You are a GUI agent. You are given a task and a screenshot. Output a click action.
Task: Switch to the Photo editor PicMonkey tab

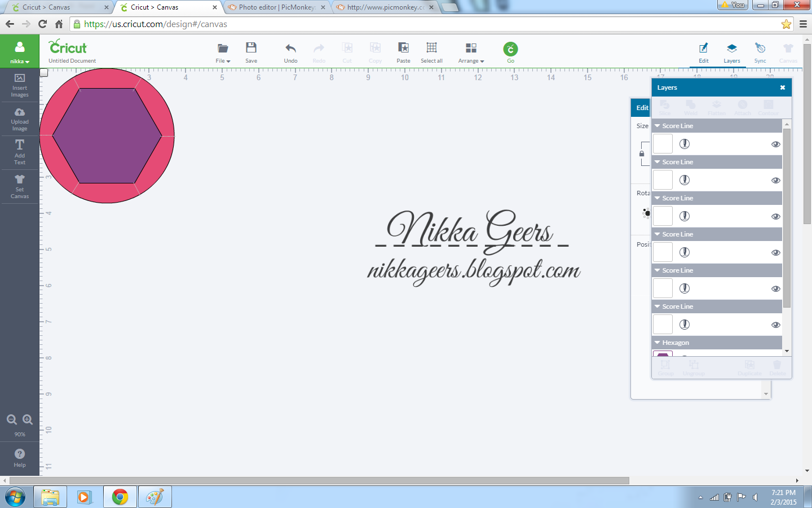[276, 7]
